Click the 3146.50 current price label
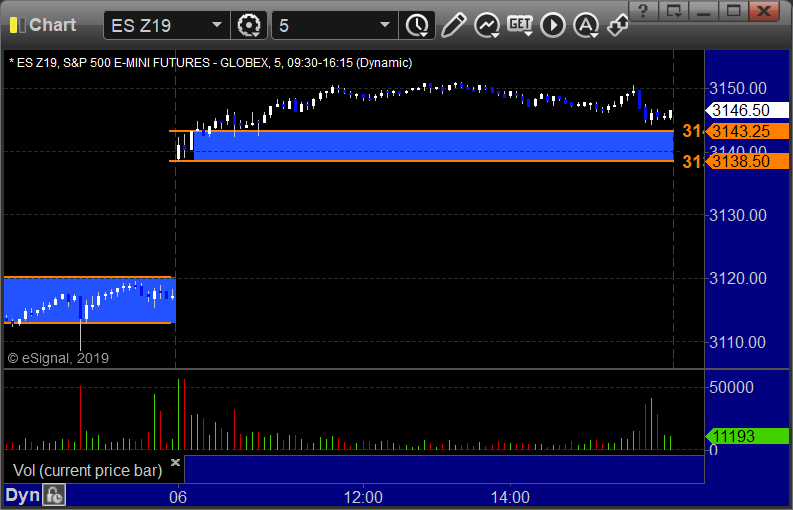The image size is (793, 510). 746,110
